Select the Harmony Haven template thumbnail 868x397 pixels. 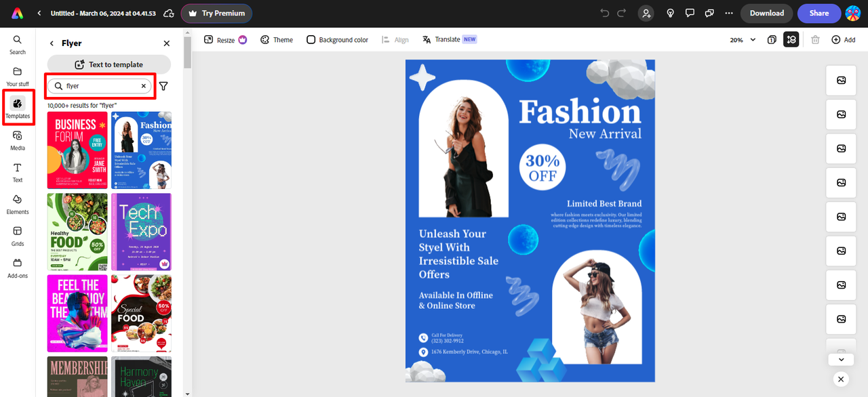coord(141,377)
